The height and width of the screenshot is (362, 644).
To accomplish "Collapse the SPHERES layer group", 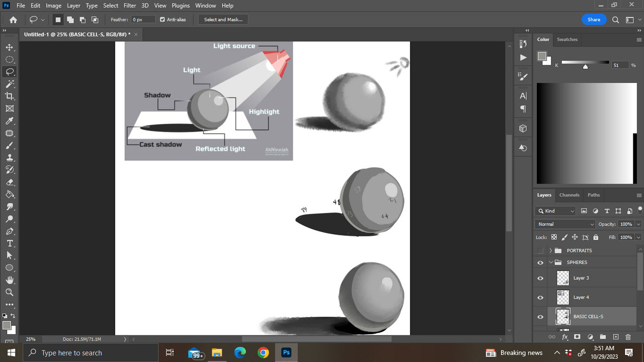I will [x=550, y=262].
